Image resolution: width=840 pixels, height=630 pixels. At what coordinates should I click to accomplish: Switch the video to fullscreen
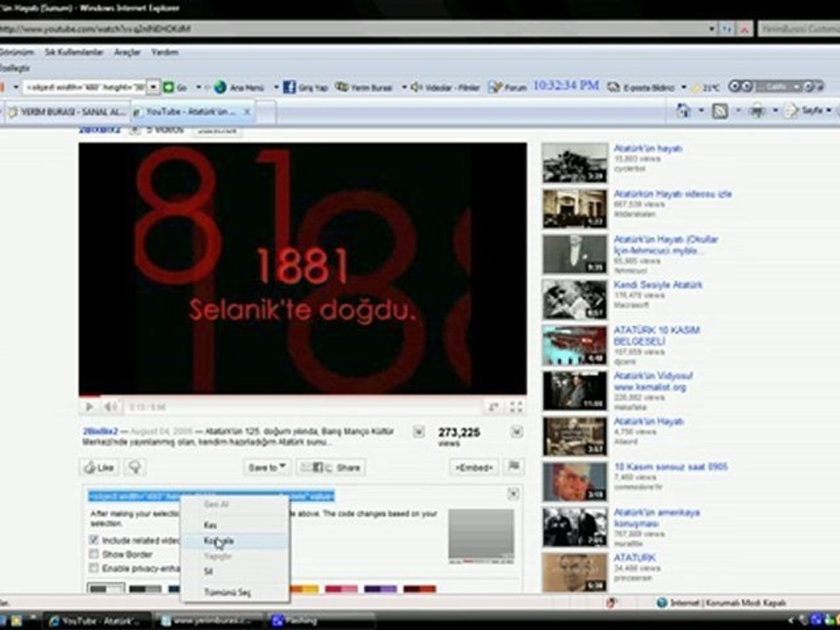click(x=516, y=408)
